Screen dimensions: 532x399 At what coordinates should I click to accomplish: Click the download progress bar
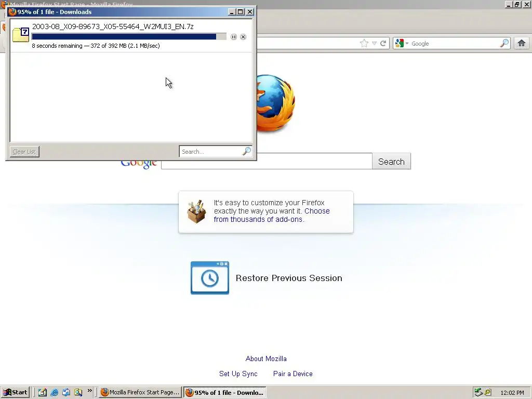click(129, 37)
